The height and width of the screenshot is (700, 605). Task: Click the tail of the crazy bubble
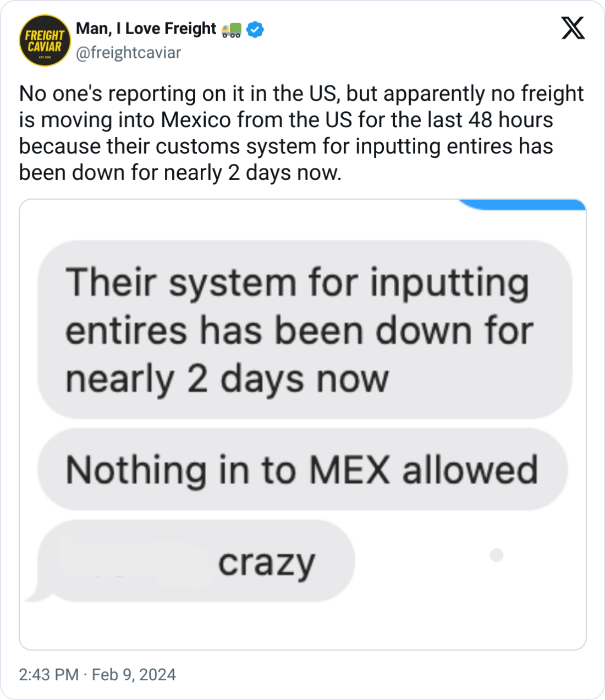[34, 594]
